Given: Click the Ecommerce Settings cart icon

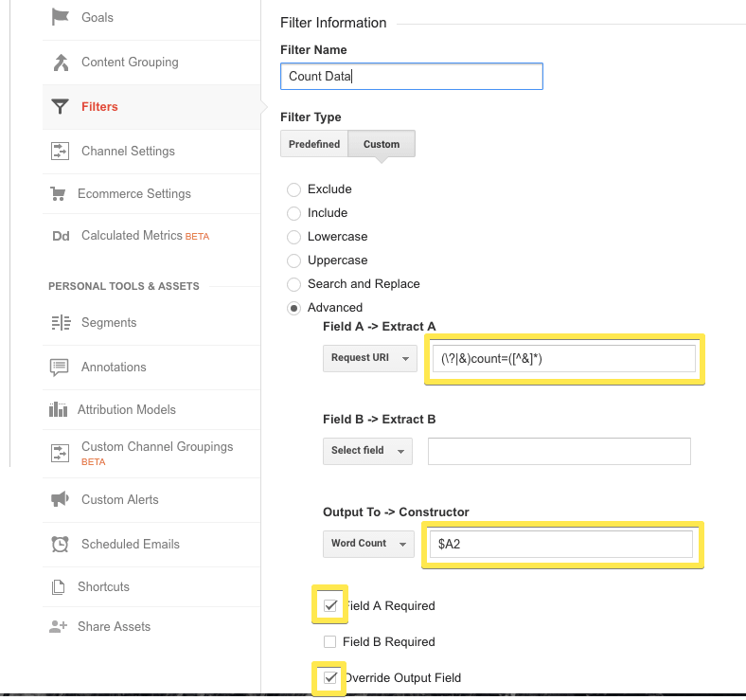Looking at the screenshot, I should [x=59, y=194].
